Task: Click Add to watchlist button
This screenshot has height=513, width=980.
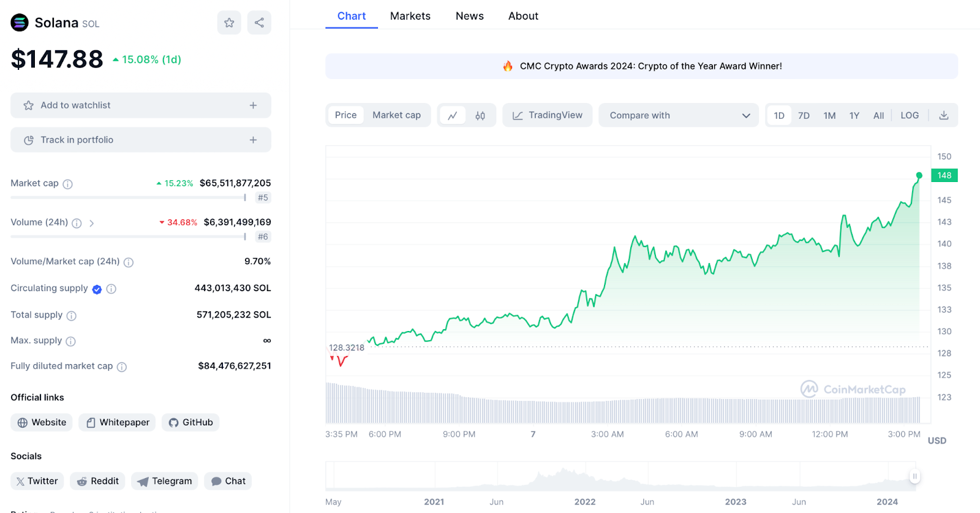Action: [x=141, y=105]
